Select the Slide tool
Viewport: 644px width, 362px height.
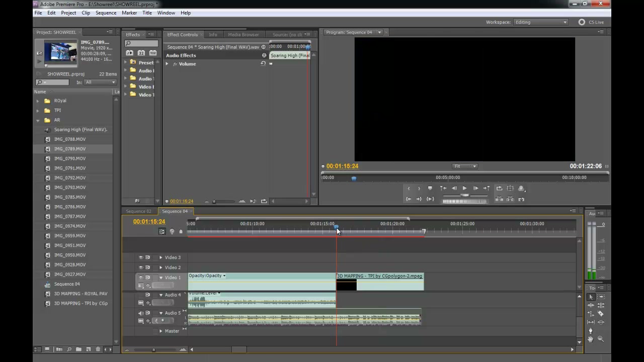coord(601,322)
